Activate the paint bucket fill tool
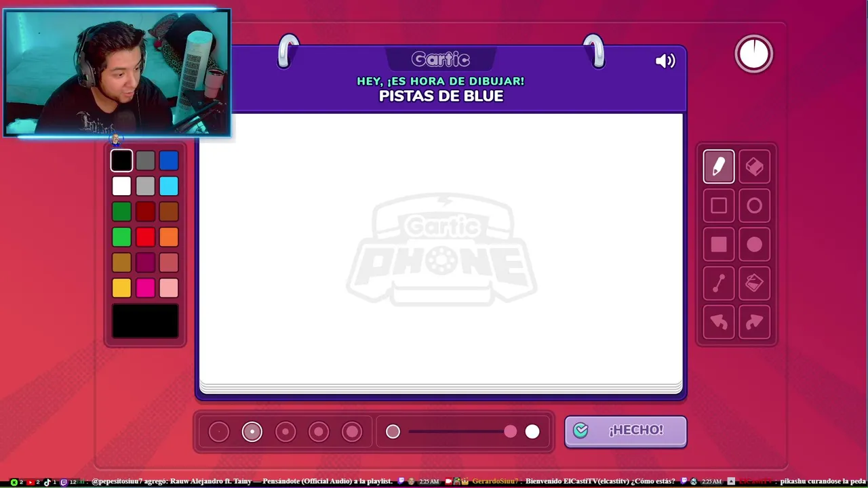Viewport: 868px width, 488px height. [x=754, y=284]
